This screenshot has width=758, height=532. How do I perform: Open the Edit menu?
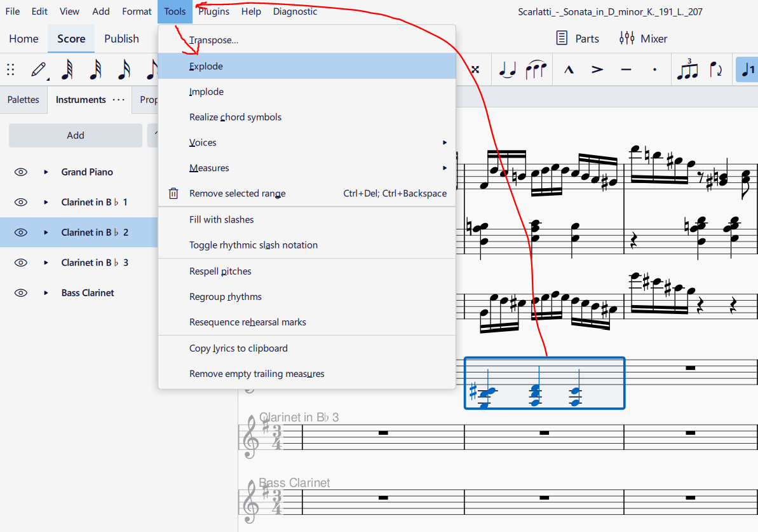pyautogui.click(x=39, y=11)
